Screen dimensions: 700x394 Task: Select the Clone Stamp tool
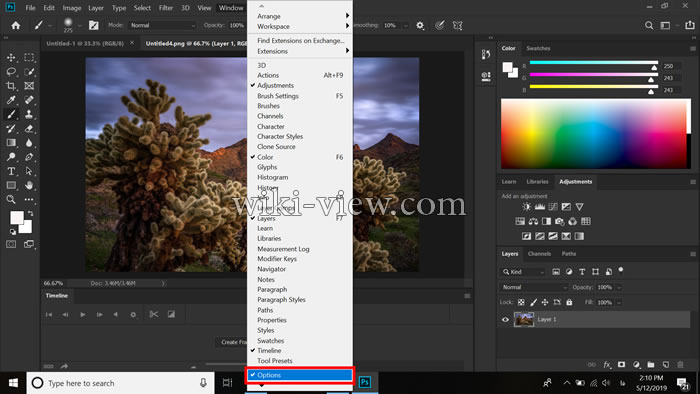tap(29, 114)
